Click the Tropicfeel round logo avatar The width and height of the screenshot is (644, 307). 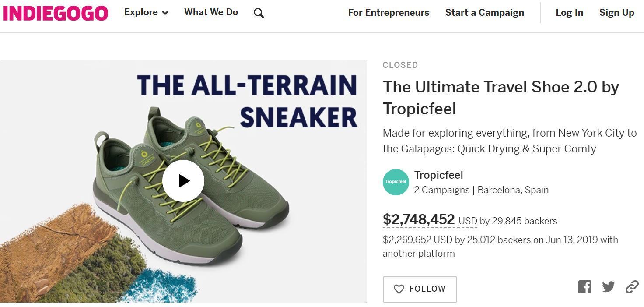[395, 182]
